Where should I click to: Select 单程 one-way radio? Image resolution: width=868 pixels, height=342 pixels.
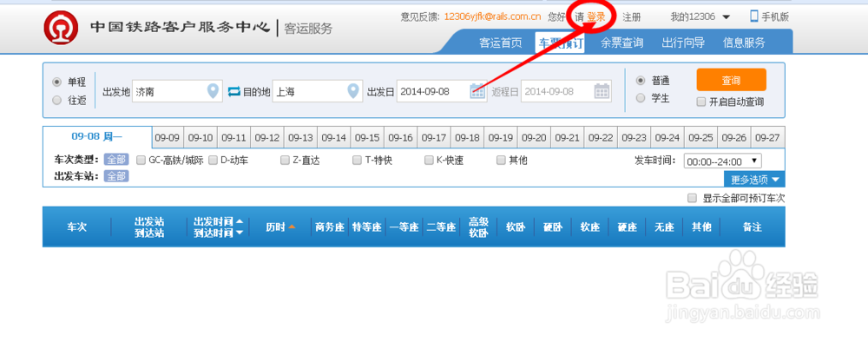pos(56,82)
